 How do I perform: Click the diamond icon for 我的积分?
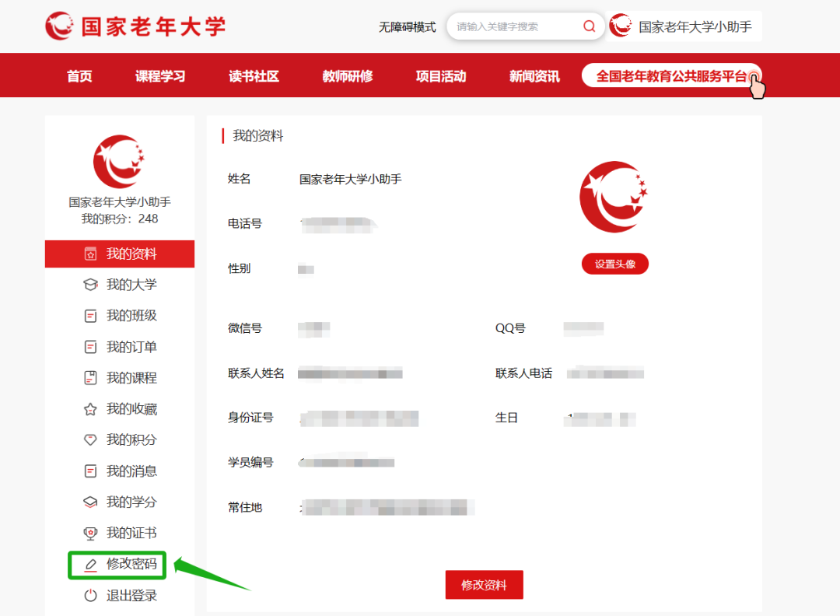tap(90, 439)
